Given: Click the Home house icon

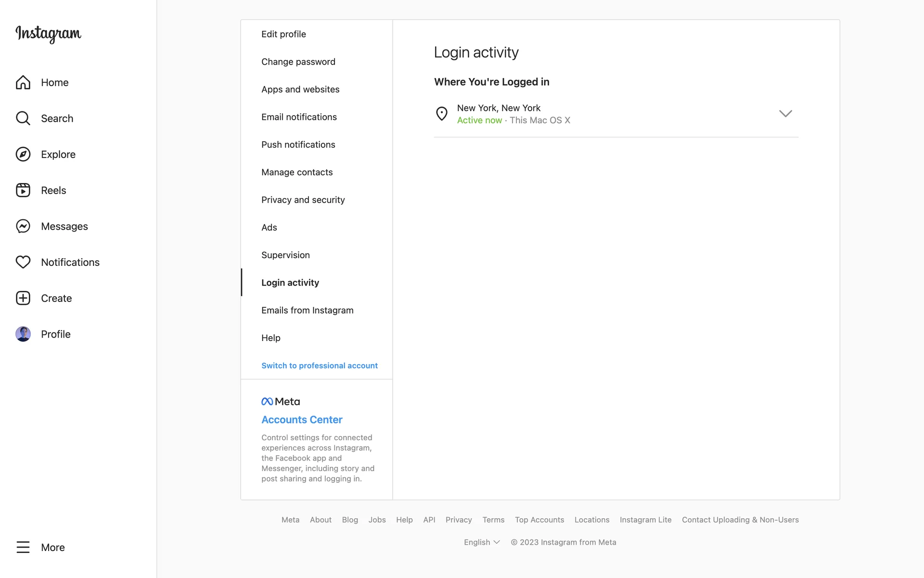Looking at the screenshot, I should (x=23, y=82).
